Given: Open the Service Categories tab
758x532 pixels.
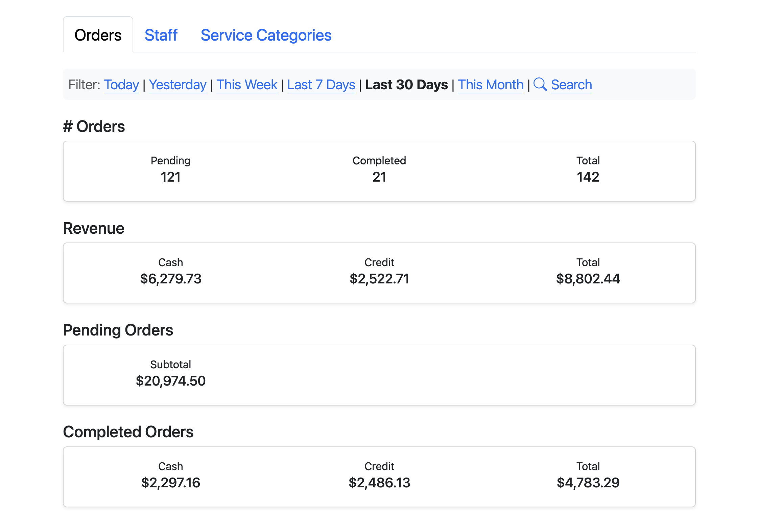Looking at the screenshot, I should [x=266, y=35].
